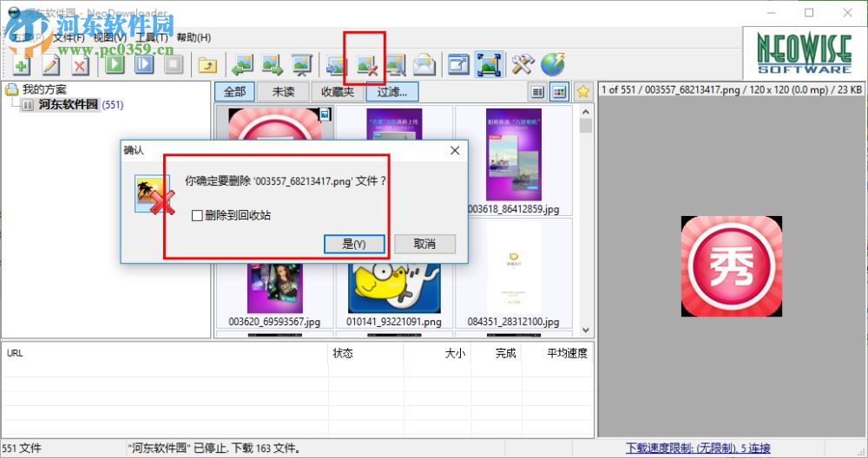This screenshot has height=458, width=868.
Task: Click the Neowise Software logo
Action: pyautogui.click(x=805, y=54)
